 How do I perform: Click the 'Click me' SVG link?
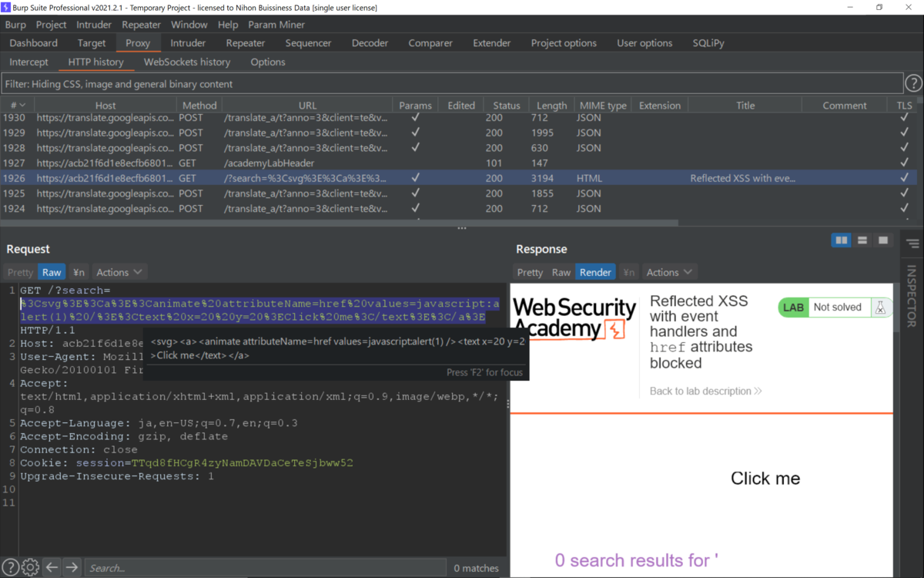[765, 479]
